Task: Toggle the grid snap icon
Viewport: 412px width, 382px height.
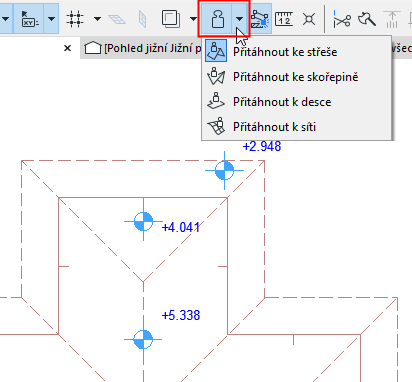Action: [75, 19]
